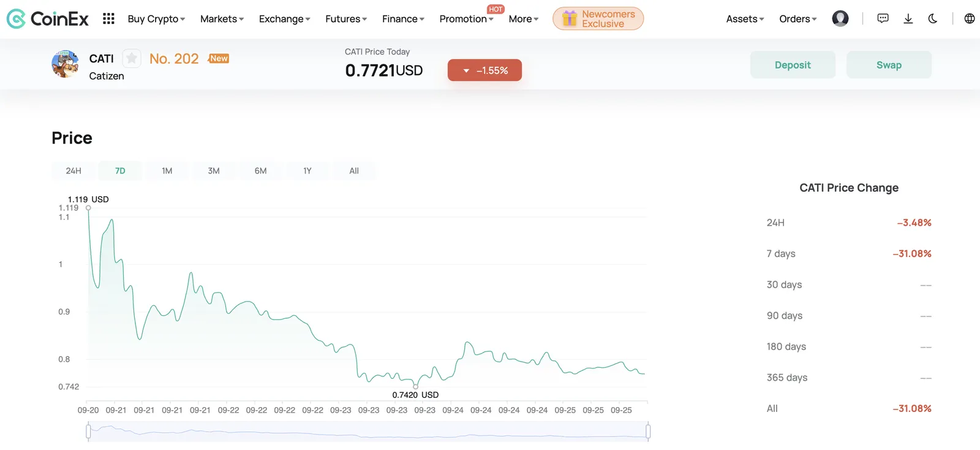Click the left chart range slider handle
The height and width of the screenshot is (450, 980).
click(x=88, y=432)
